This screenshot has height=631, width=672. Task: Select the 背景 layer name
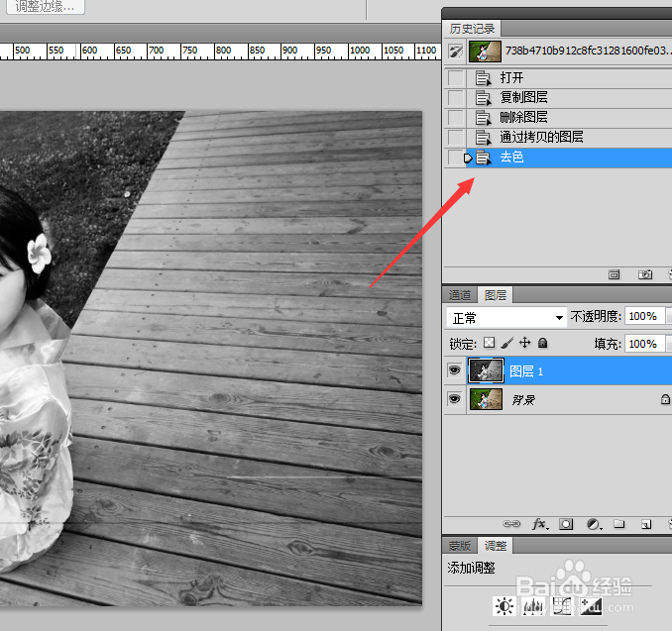523,400
